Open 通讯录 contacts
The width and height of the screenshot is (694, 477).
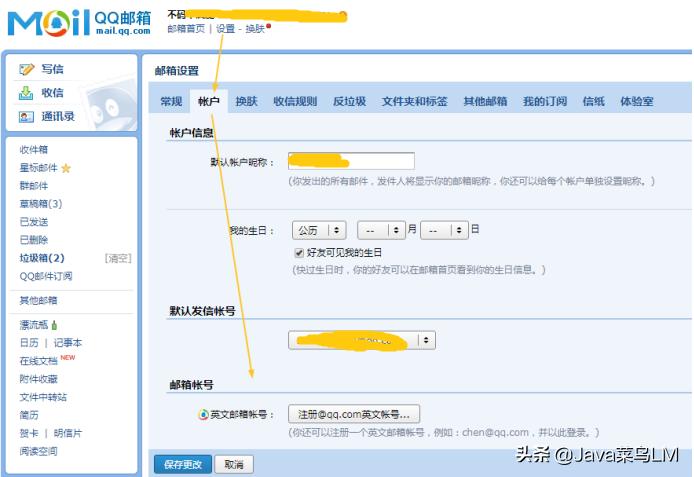click(58, 117)
